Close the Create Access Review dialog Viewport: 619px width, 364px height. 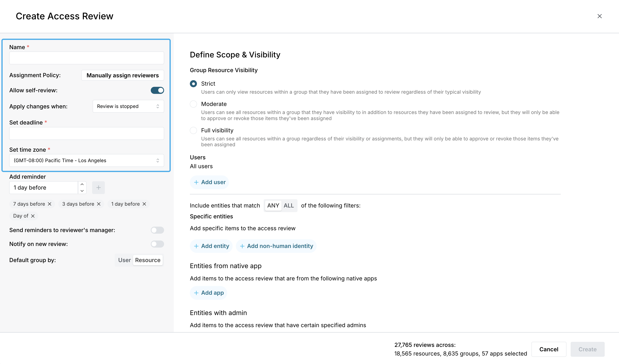599,16
